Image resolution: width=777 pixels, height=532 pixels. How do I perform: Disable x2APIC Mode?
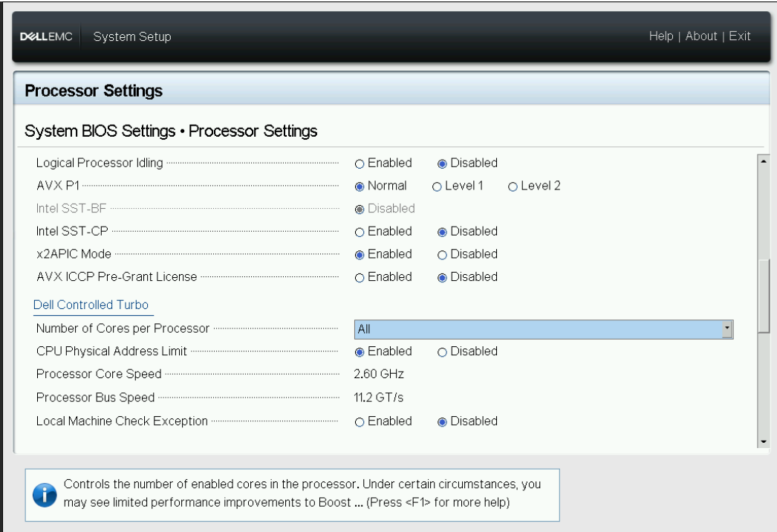[x=442, y=255]
